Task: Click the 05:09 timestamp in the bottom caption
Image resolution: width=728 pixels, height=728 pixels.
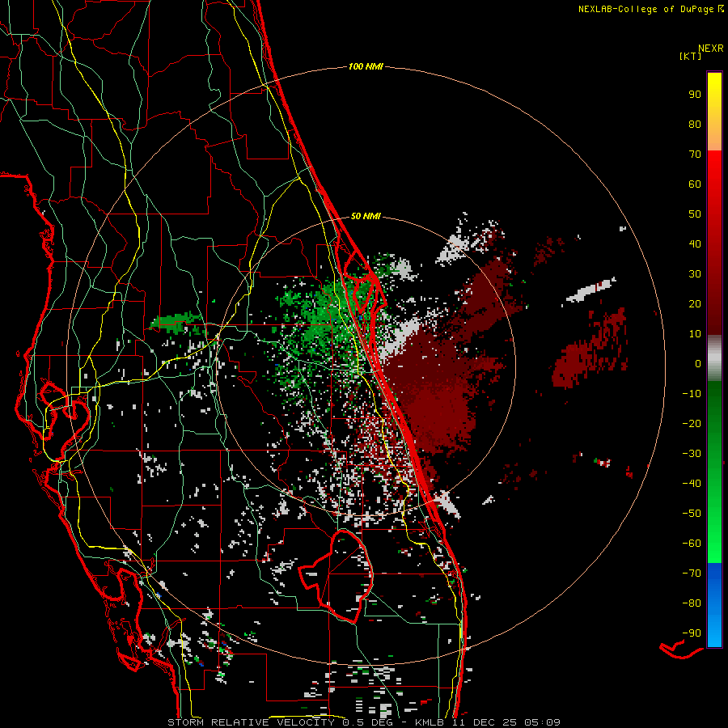Action: coord(542,722)
